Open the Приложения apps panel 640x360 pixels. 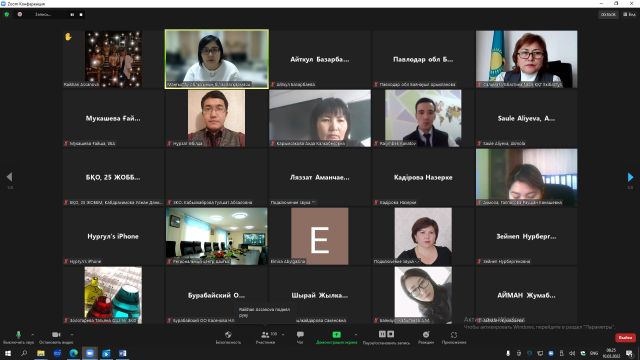click(x=454, y=338)
